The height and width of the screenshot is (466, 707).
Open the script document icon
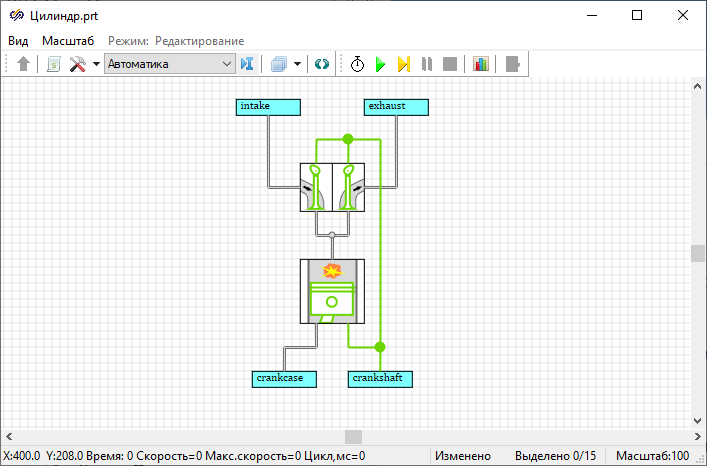coord(54,64)
